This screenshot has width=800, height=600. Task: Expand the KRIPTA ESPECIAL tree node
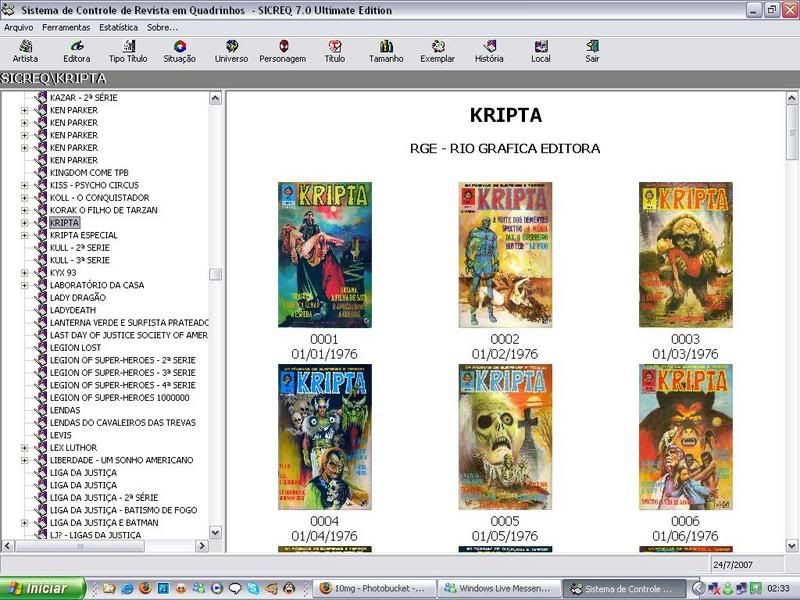tap(24, 235)
